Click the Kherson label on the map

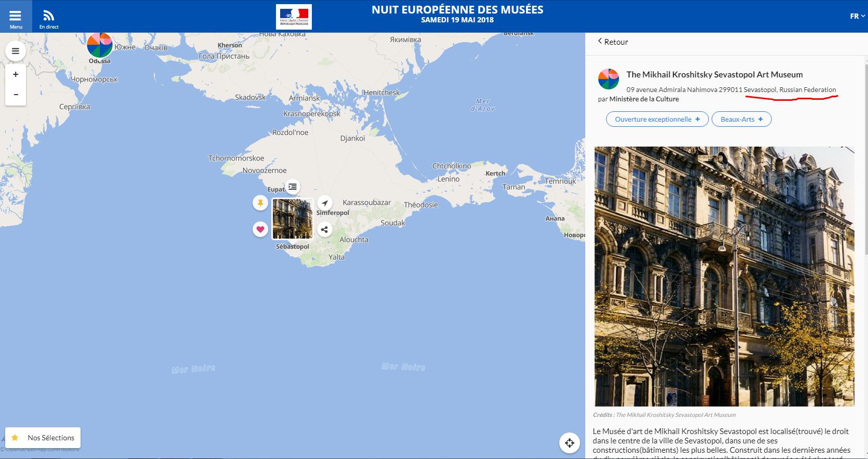click(230, 45)
